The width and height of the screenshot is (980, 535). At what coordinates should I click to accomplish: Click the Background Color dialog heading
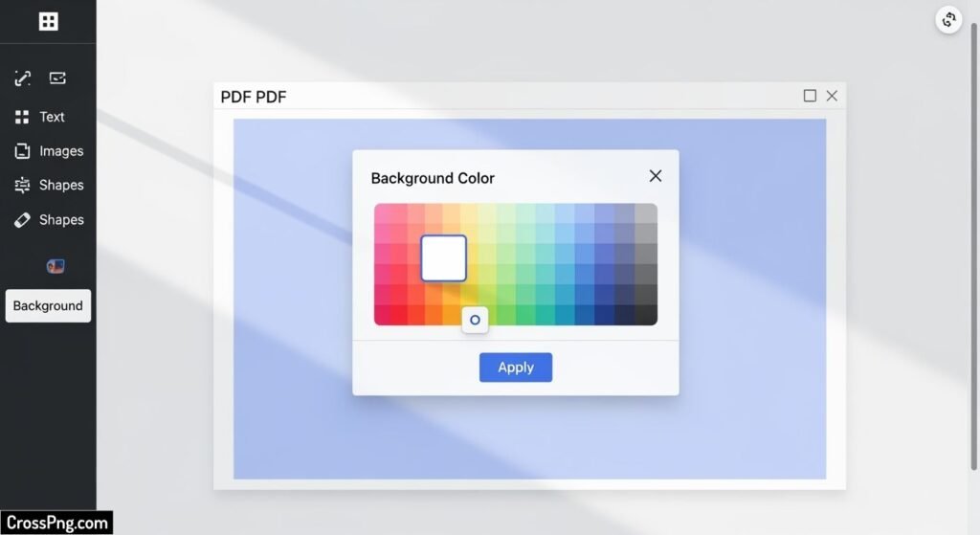(x=433, y=178)
